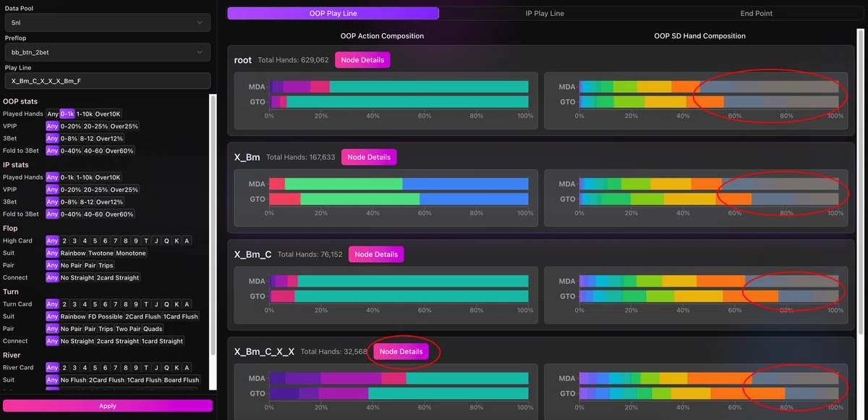
Task: Select 8-12 for IP 3Bet
Action: click(x=87, y=202)
